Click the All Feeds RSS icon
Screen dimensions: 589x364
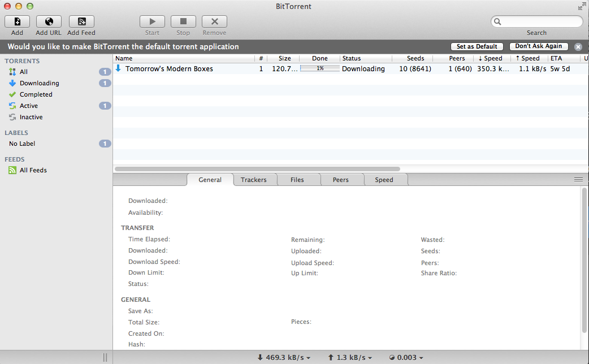(x=12, y=170)
